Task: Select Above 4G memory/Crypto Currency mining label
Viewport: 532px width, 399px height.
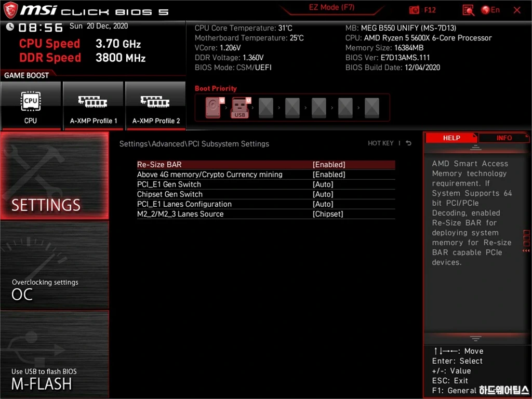Action: (x=210, y=175)
